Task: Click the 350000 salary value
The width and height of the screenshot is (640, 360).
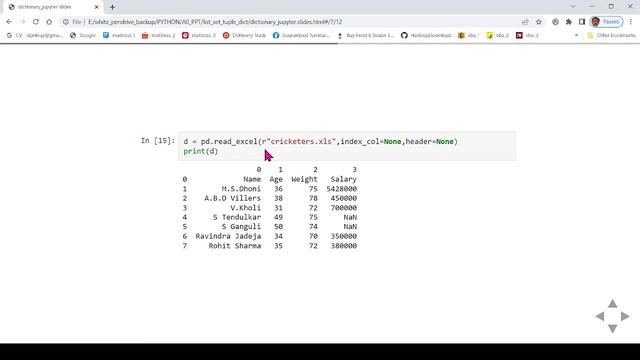Action: point(344,236)
